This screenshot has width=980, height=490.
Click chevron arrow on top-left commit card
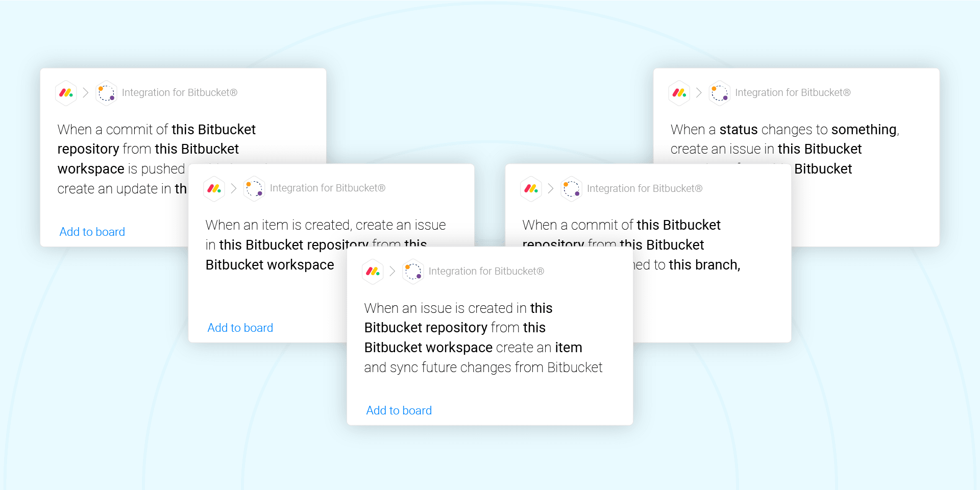(x=86, y=93)
